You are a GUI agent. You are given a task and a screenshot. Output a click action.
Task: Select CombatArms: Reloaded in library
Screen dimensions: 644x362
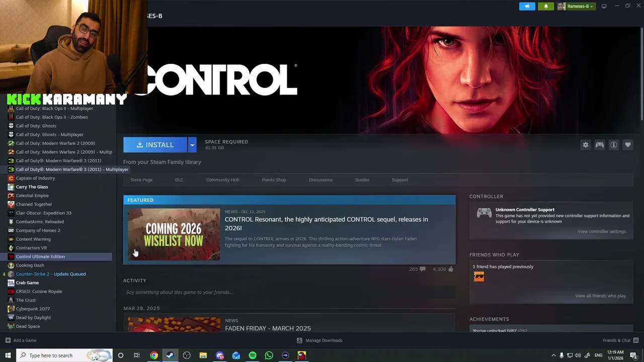[x=40, y=222]
